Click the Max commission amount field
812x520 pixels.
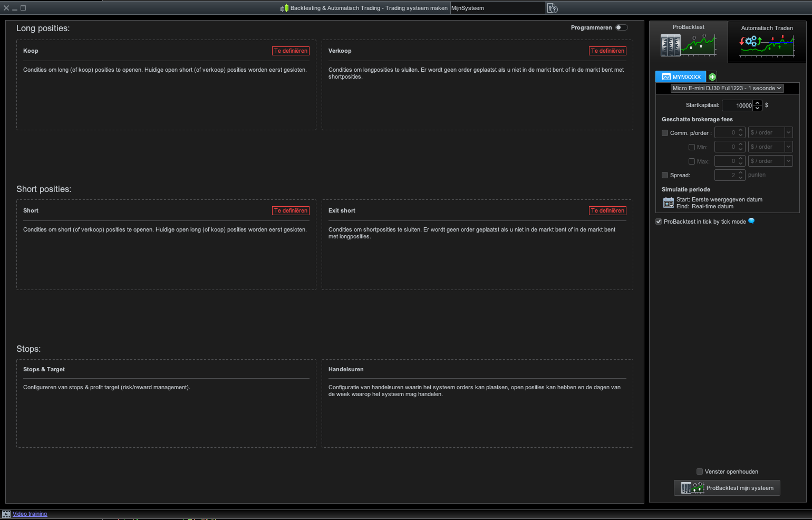pos(726,161)
